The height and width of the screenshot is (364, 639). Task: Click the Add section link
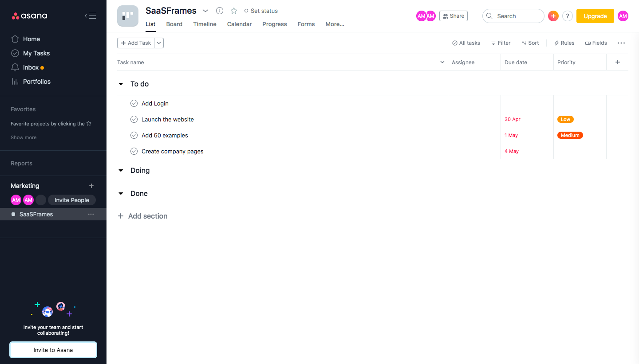[x=142, y=216]
